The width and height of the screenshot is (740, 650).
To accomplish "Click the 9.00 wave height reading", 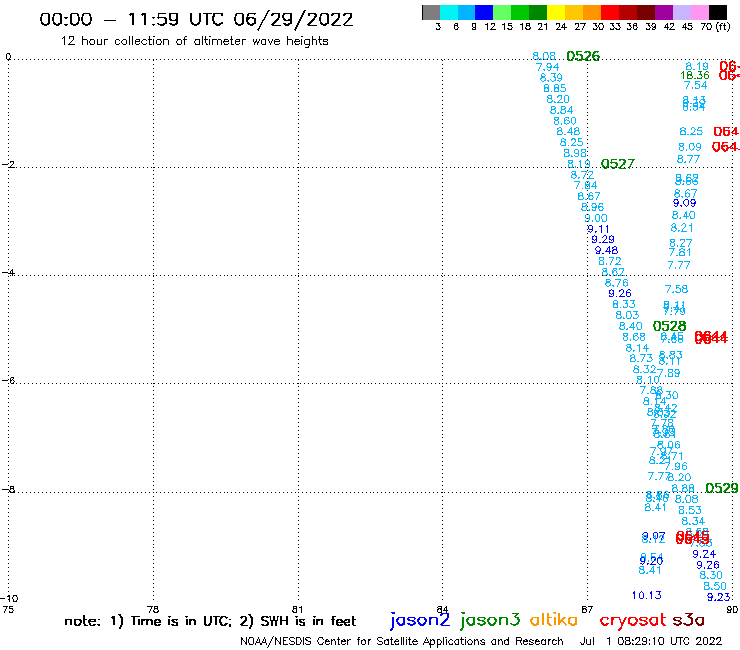I will (596, 218).
